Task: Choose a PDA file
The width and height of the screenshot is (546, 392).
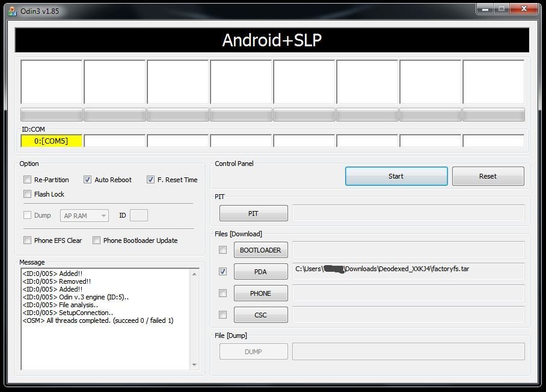Action: click(x=261, y=272)
